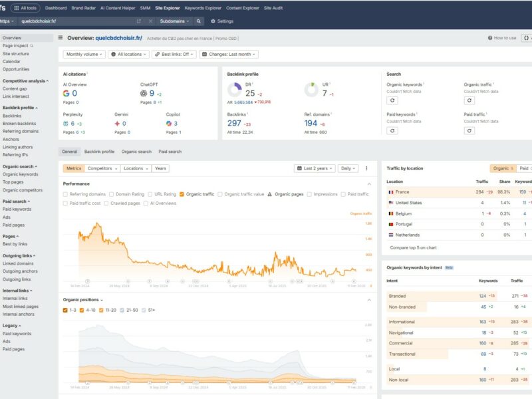Open Brand Radar in top menu
Image resolution: width=532 pixels, height=399 pixels.
coord(84,8)
